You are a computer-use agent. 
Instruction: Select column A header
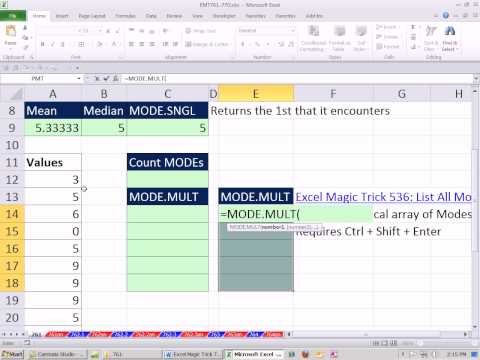53,94
